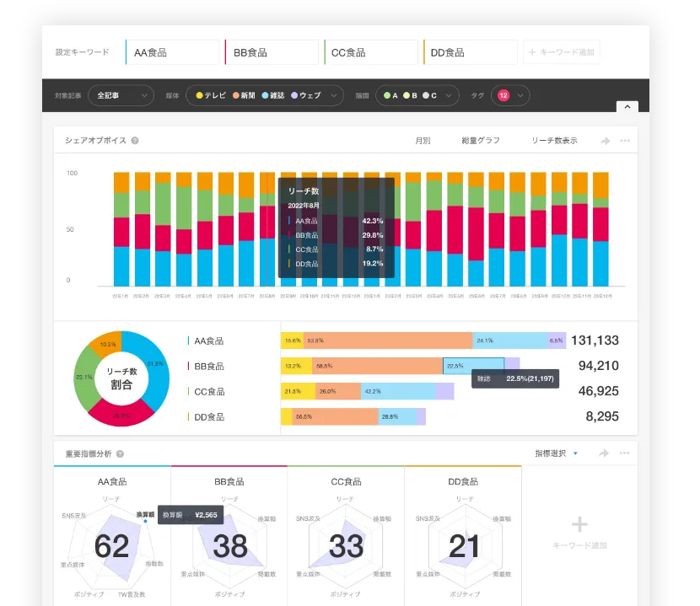
Task: Click the red tag count badge showing 12
Action: tap(503, 96)
